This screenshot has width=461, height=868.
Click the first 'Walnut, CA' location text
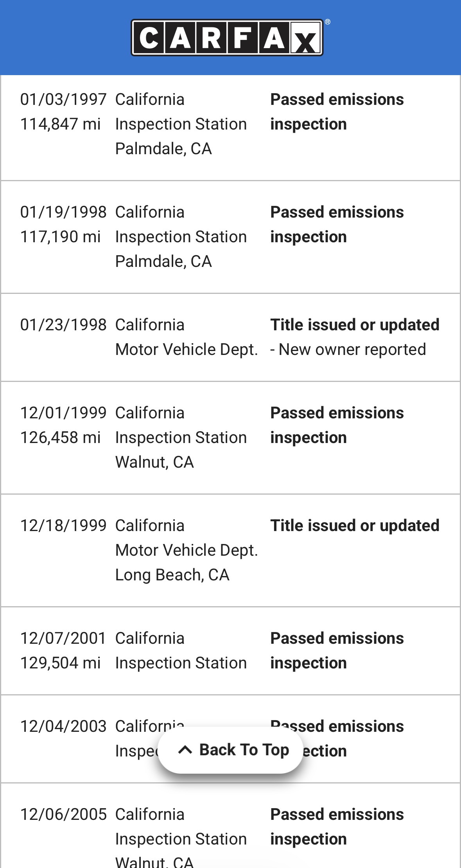tap(154, 462)
